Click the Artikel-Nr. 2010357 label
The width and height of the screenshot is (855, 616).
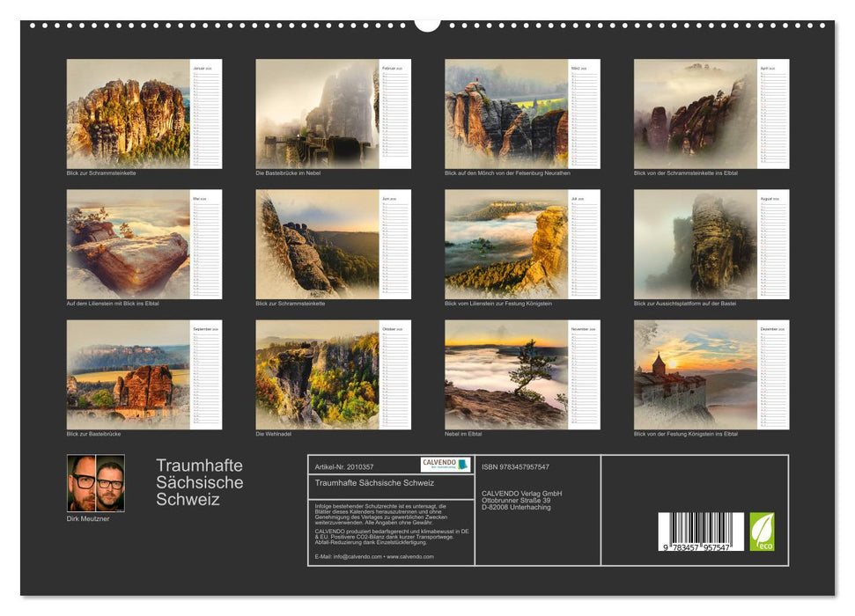tap(344, 466)
